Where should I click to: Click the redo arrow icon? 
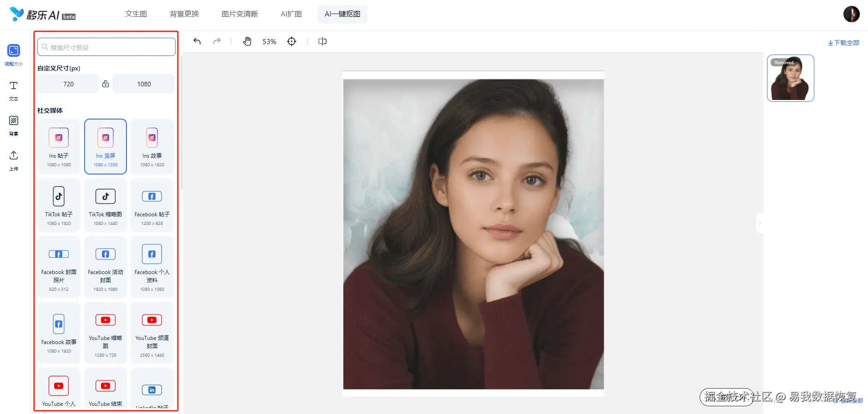coord(217,41)
